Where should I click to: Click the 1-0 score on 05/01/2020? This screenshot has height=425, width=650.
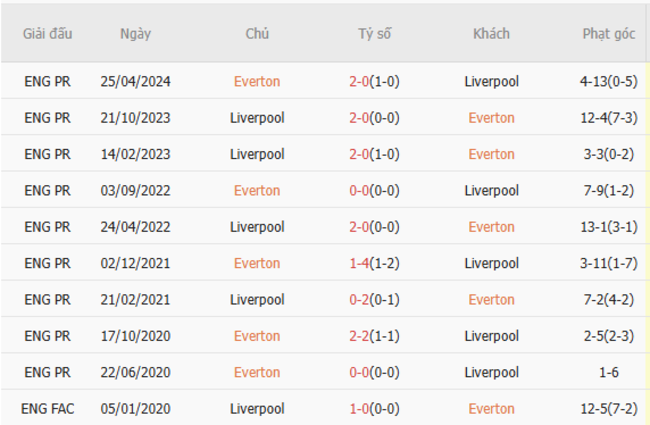click(359, 409)
